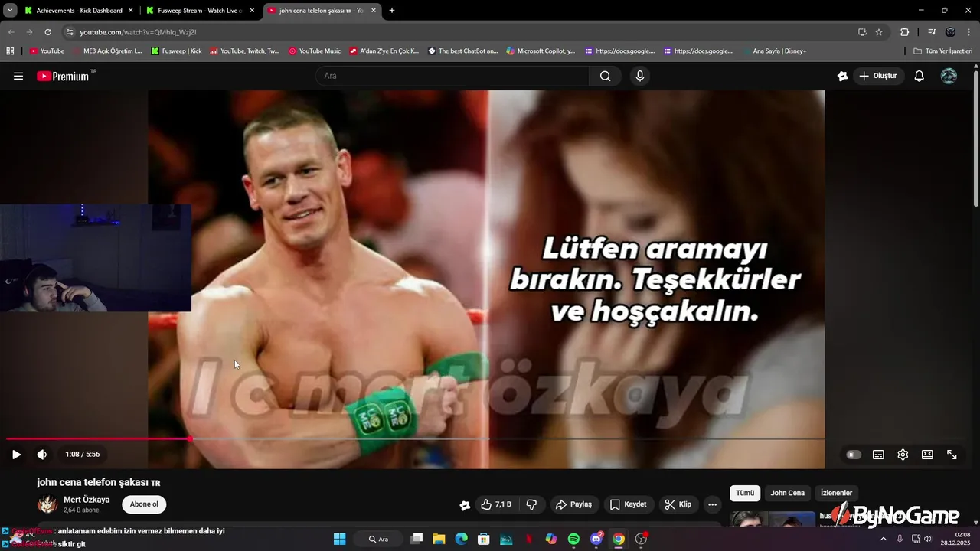
Task: Expand the Tüm Yer İşaretleri folder
Action: pyautogui.click(x=943, y=51)
